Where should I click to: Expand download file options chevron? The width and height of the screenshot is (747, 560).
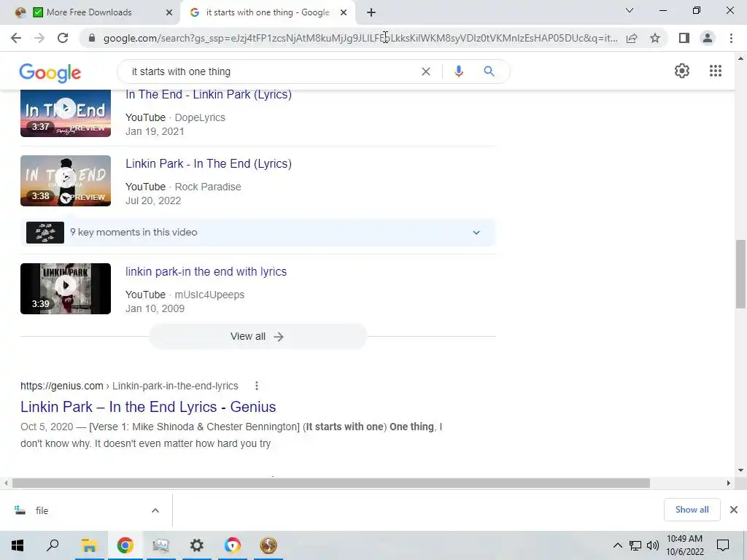click(155, 510)
